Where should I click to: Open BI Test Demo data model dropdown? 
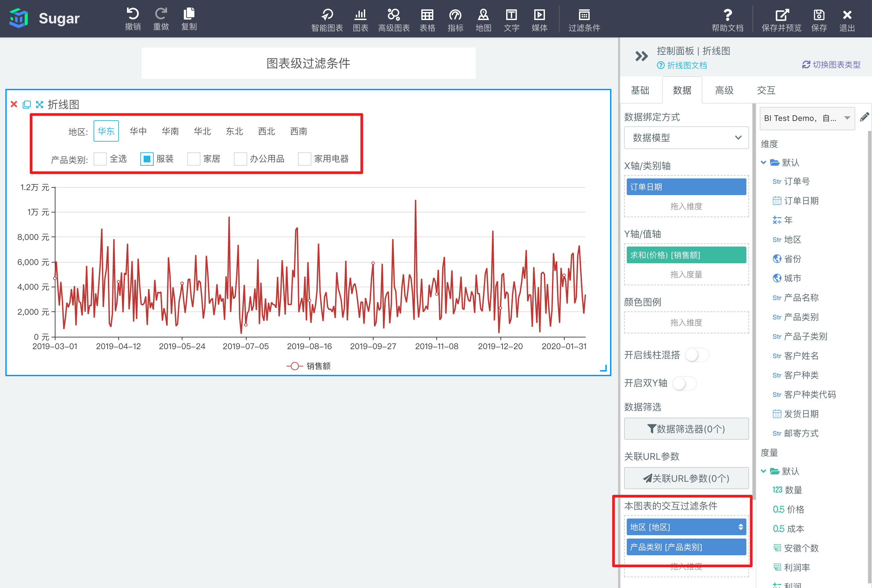click(807, 118)
